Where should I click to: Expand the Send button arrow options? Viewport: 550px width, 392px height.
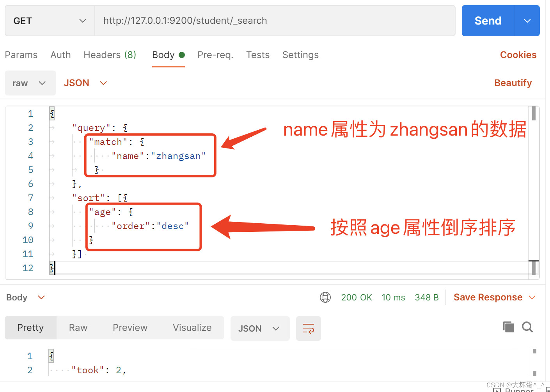tap(527, 21)
